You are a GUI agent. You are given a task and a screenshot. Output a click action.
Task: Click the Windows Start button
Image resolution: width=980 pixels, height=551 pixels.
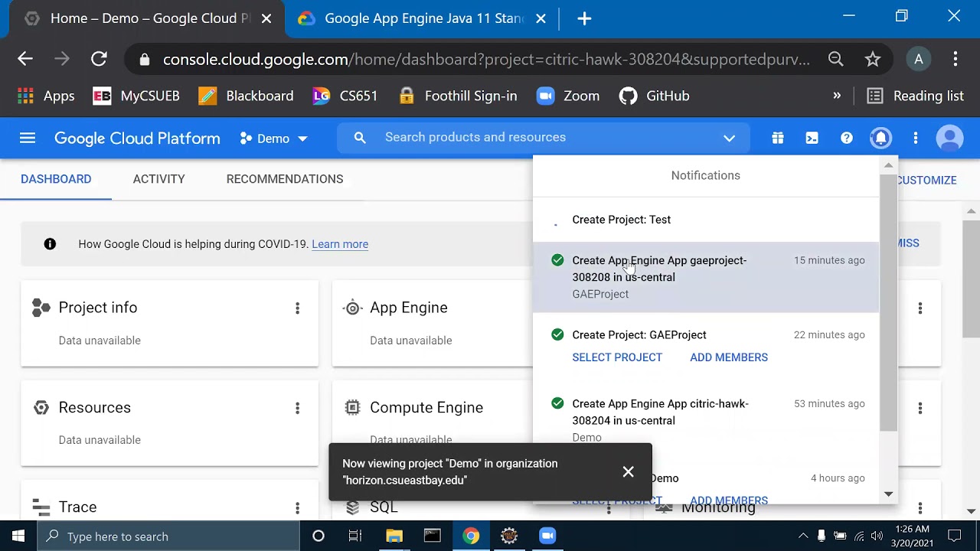click(18, 536)
